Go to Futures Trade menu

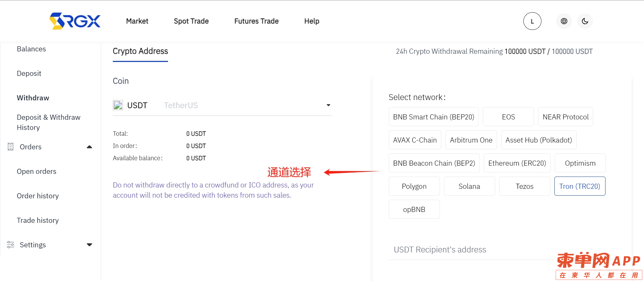coord(256,21)
